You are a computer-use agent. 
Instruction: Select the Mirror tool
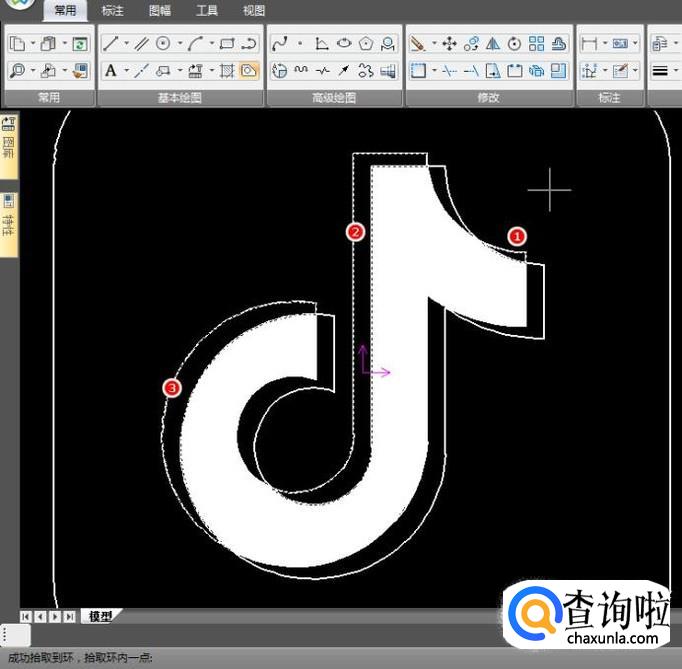(493, 44)
